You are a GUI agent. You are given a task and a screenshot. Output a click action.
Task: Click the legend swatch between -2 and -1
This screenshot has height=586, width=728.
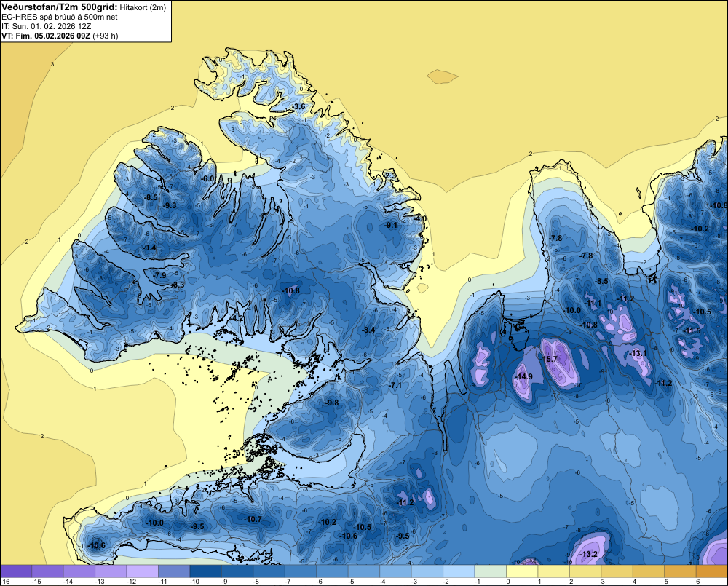[x=459, y=571]
